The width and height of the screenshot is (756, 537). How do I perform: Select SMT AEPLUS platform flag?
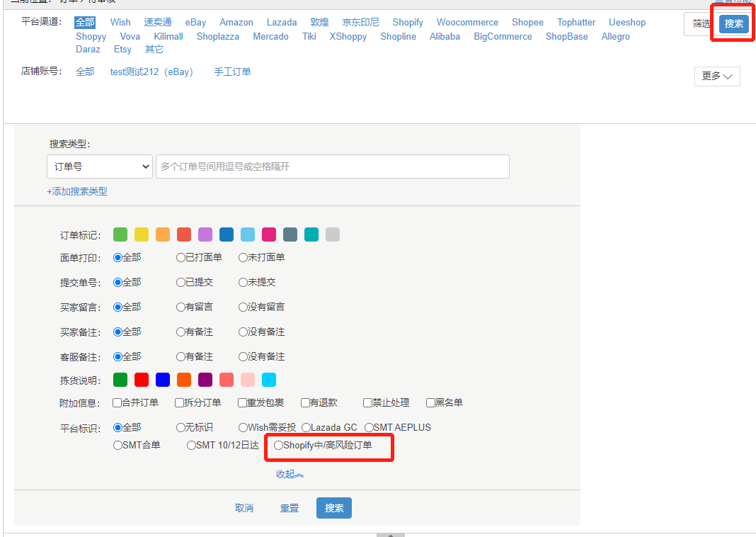(x=369, y=427)
